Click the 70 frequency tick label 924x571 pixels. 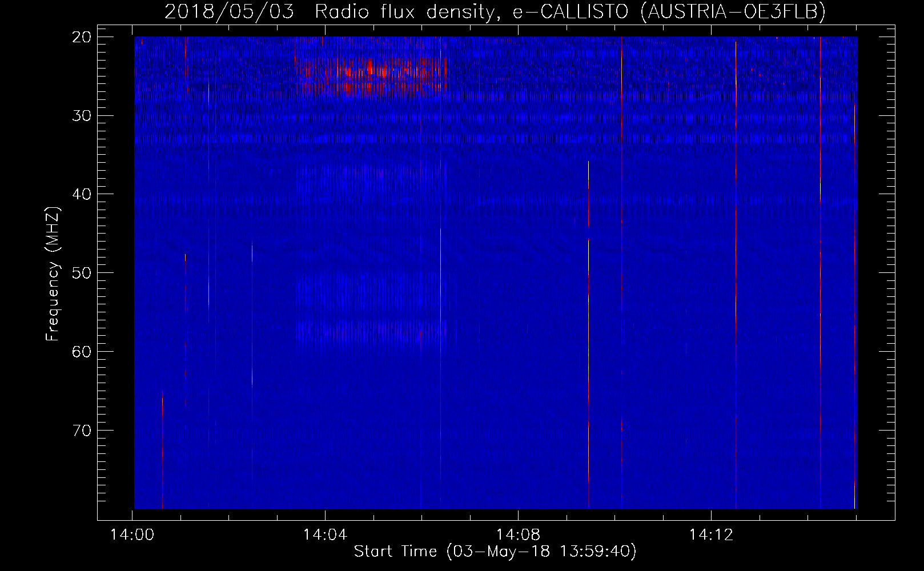82,430
